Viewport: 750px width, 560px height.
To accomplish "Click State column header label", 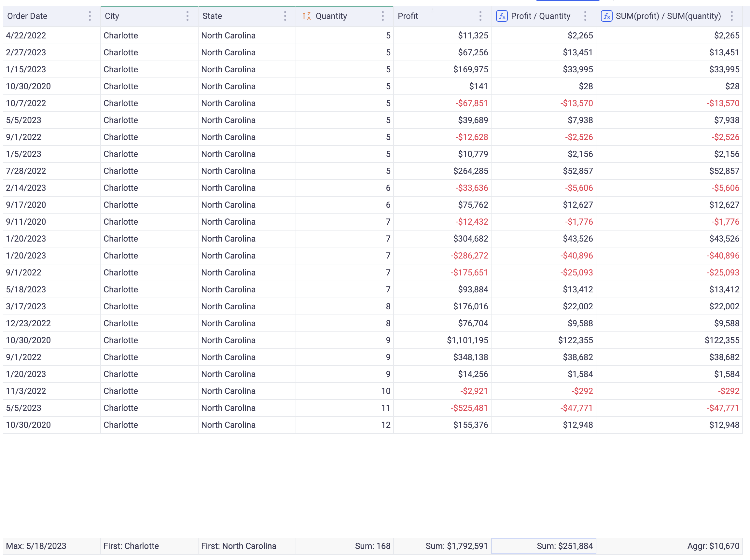I will pos(212,16).
